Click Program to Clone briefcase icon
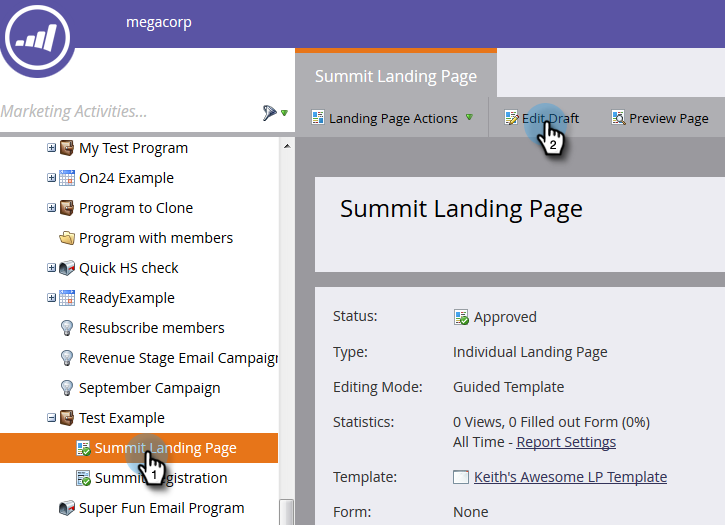This screenshot has width=725, height=525. 67,208
